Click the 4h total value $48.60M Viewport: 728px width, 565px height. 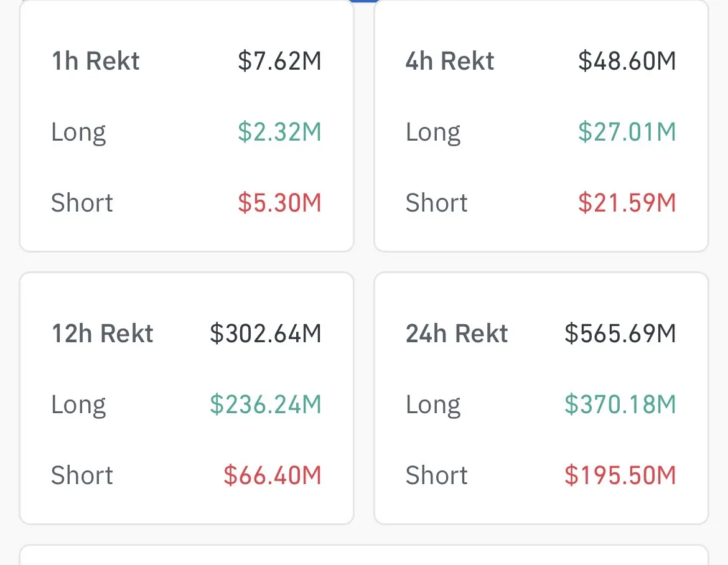tap(627, 61)
